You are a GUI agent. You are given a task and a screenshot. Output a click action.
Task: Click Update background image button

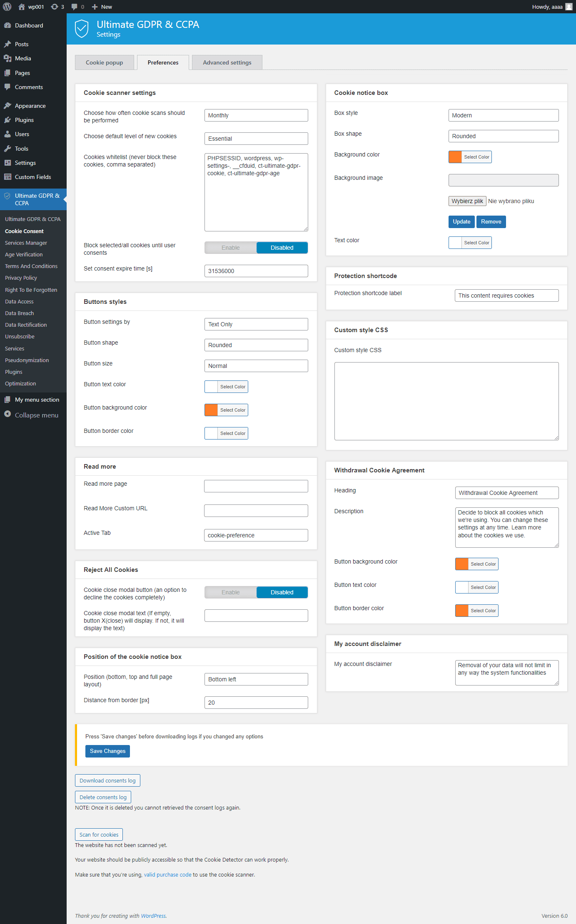pyautogui.click(x=461, y=222)
